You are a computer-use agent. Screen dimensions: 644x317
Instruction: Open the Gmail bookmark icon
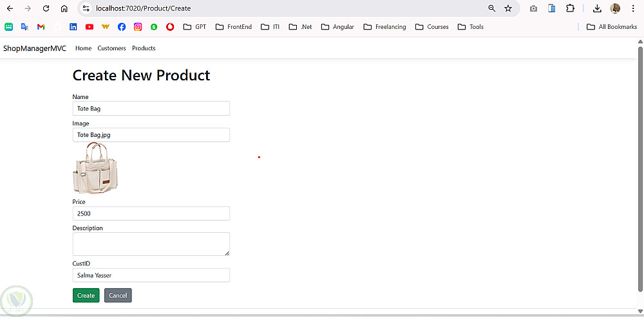41,26
